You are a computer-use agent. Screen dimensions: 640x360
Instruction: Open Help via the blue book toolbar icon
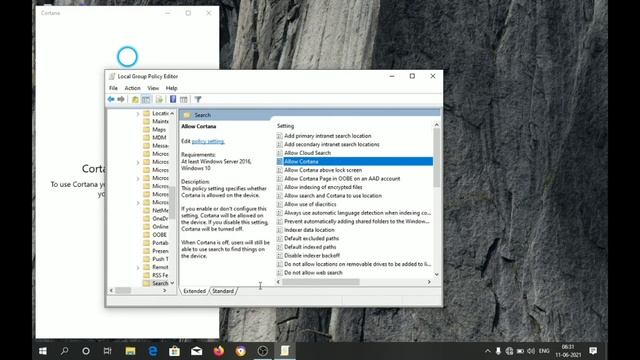point(173,99)
